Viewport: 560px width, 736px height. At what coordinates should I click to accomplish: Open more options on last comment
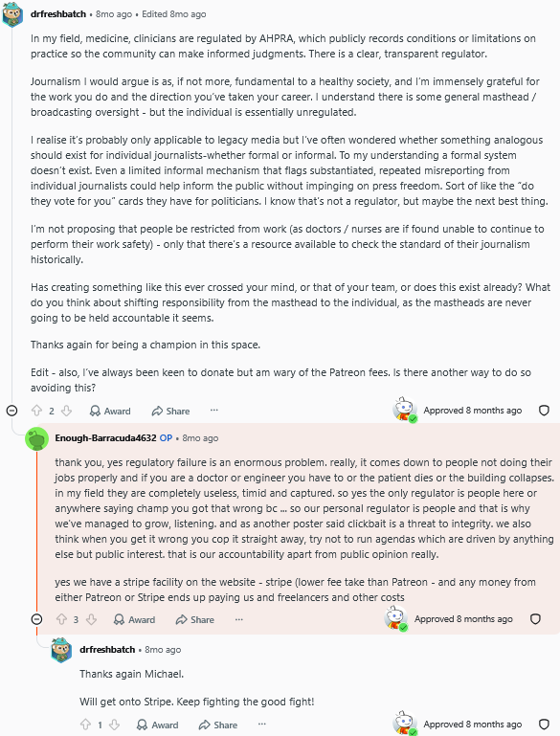[x=262, y=725]
